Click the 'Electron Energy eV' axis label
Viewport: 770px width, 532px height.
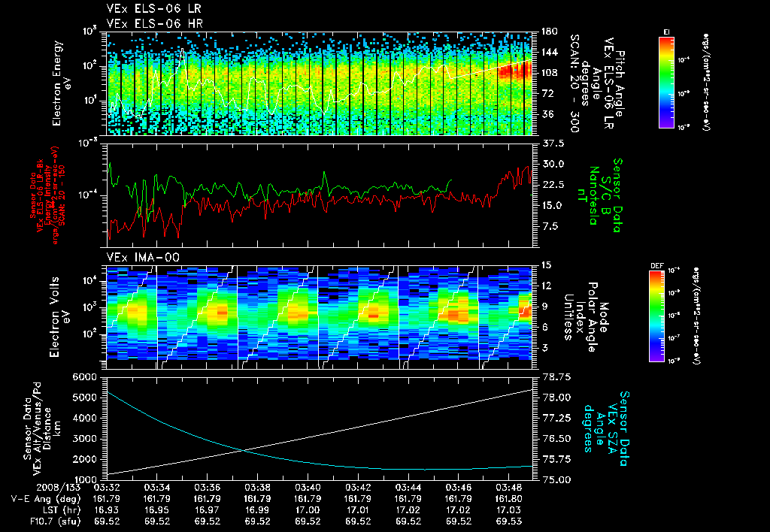click(62, 83)
